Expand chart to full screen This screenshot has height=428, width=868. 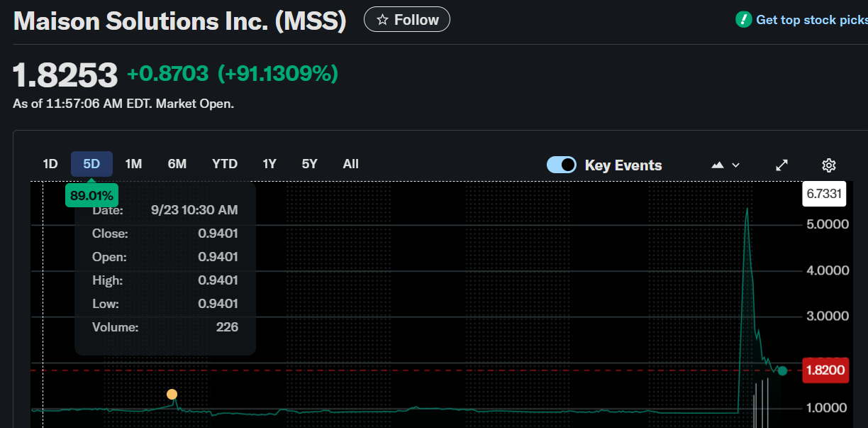(781, 165)
